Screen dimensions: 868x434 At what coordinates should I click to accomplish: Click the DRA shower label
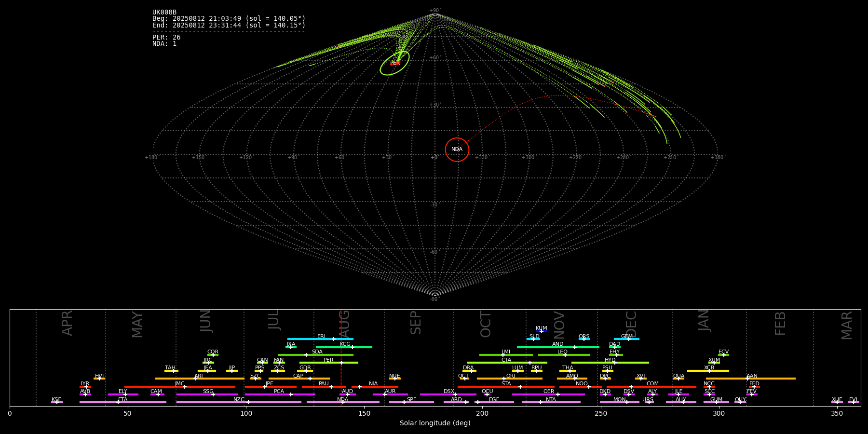coord(468,367)
